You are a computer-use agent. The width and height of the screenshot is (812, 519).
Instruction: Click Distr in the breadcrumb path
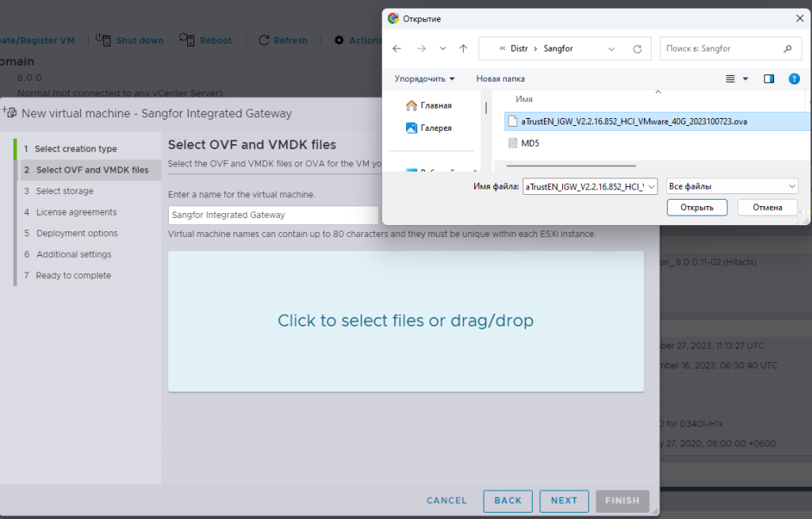pos(519,48)
